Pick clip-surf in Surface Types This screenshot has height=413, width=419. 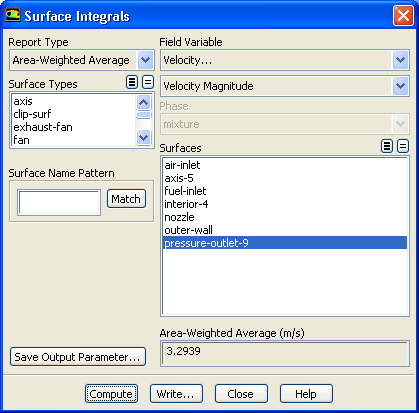[x=32, y=114]
